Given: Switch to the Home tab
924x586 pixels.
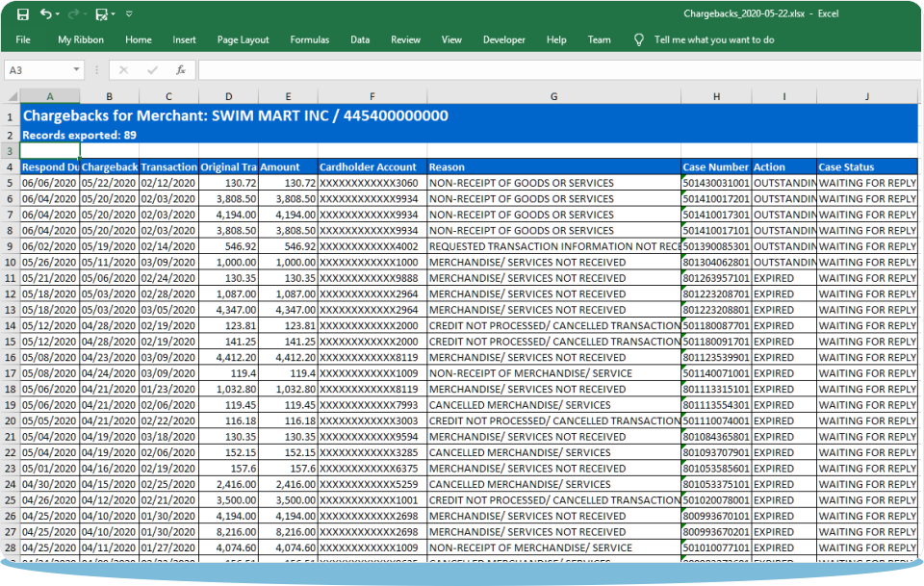Looking at the screenshot, I should click(139, 40).
